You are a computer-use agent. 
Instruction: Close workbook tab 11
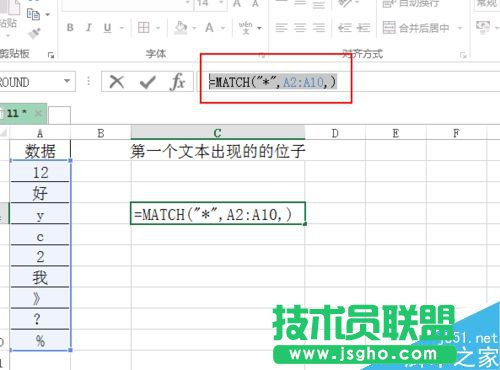tap(38, 113)
